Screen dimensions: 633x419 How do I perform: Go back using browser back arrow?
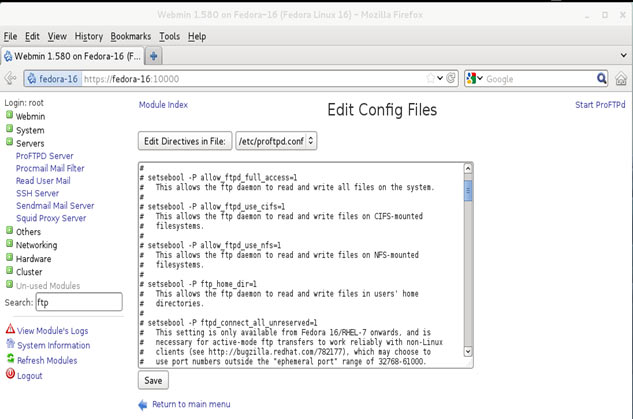pyautogui.click(x=10, y=78)
